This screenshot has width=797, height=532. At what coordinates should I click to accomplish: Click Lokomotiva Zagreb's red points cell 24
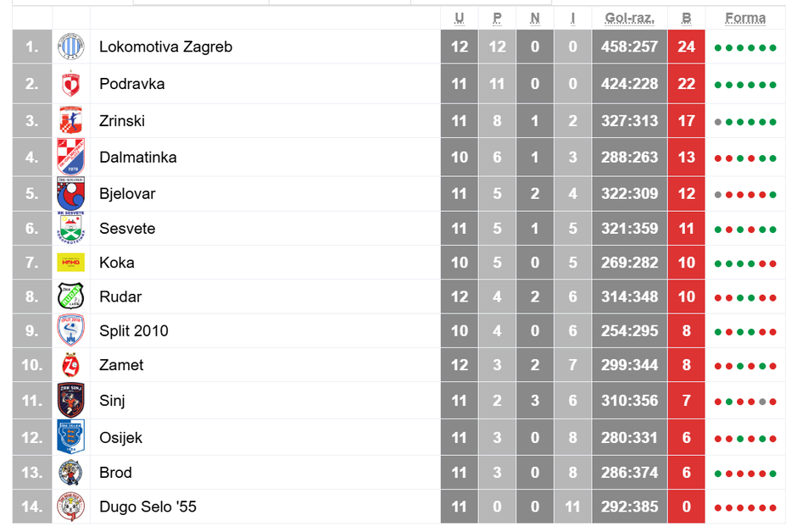point(686,47)
